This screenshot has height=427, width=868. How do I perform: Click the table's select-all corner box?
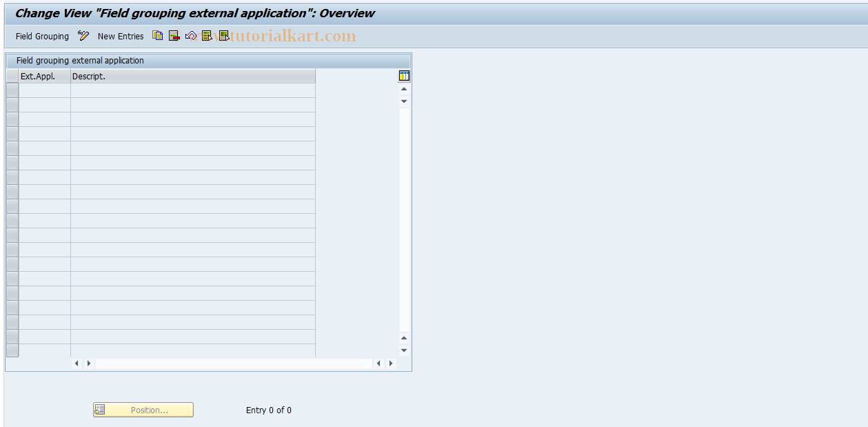click(x=12, y=76)
